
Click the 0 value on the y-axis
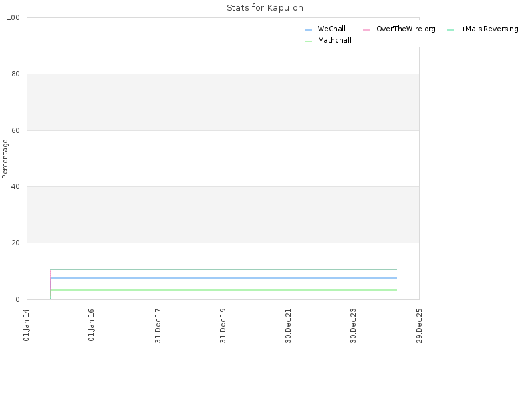(x=18, y=299)
